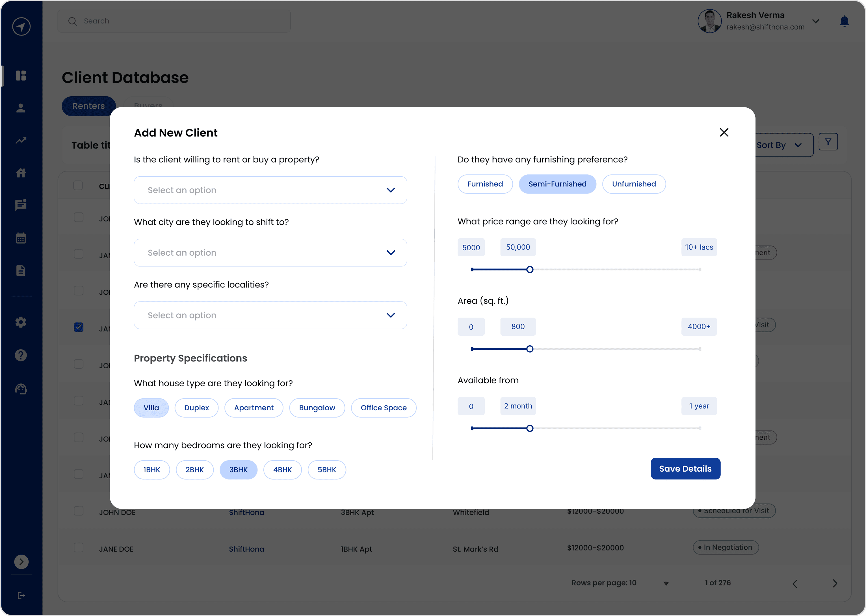Open the rent or buy dropdown
Image resolution: width=866 pixels, height=616 pixels.
point(270,190)
